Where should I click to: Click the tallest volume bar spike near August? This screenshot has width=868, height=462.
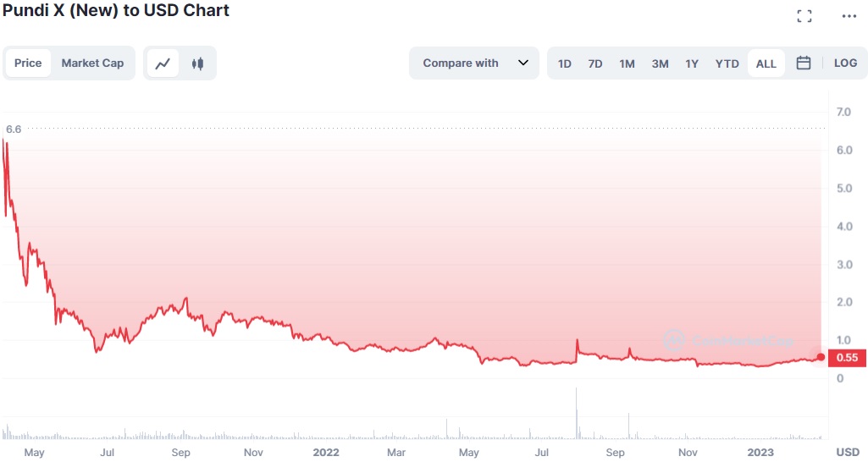pos(577,412)
